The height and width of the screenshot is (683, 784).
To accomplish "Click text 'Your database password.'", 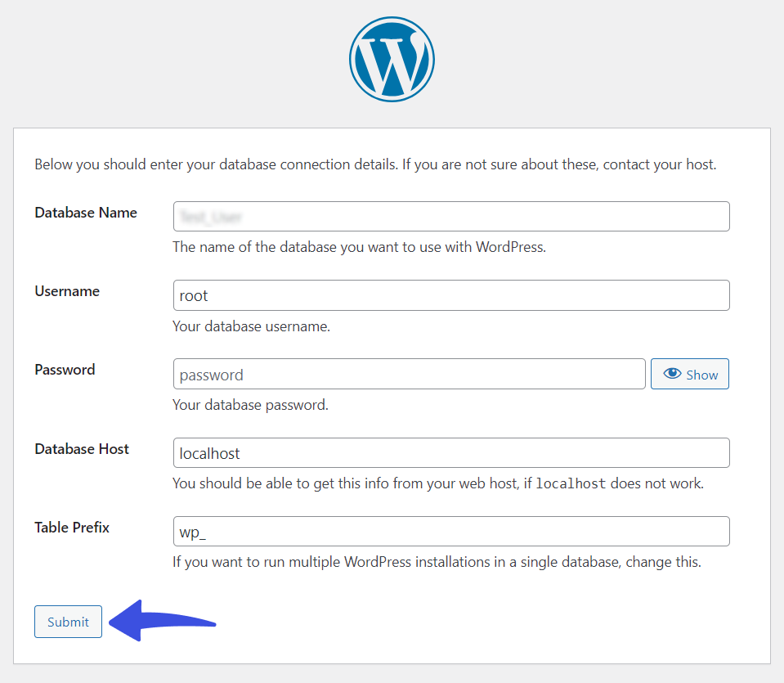I will click(250, 405).
